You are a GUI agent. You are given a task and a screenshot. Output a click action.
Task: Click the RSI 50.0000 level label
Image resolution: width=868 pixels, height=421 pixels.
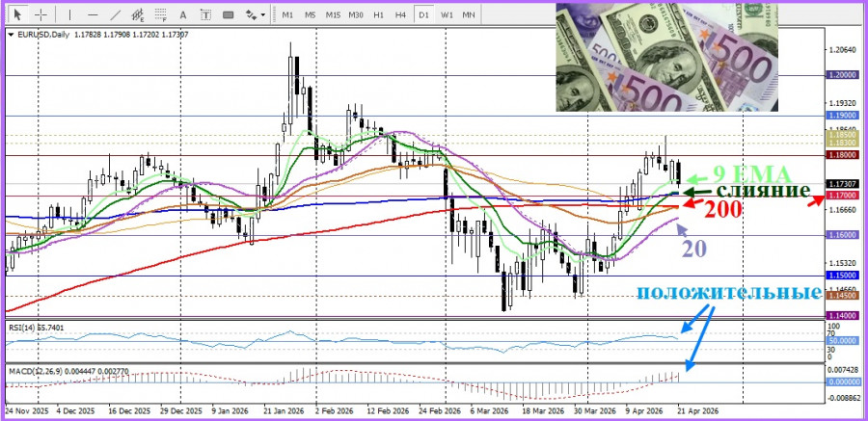[843, 341]
